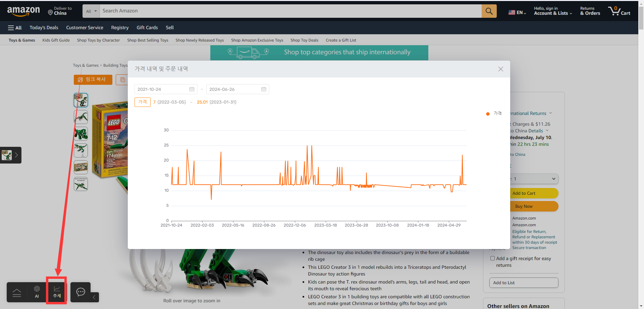The height and width of the screenshot is (309, 644).
Task: Open the Sell page
Action: coord(170,28)
